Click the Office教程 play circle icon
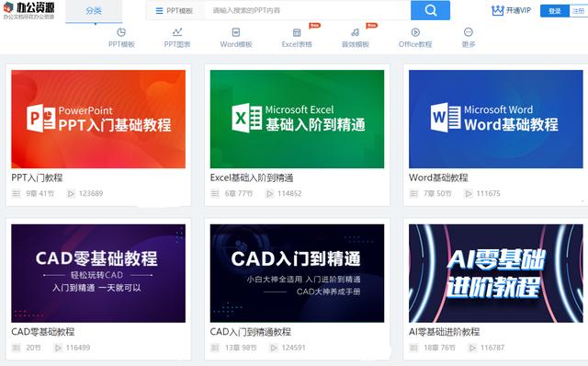This screenshot has height=366, width=588. [x=415, y=32]
